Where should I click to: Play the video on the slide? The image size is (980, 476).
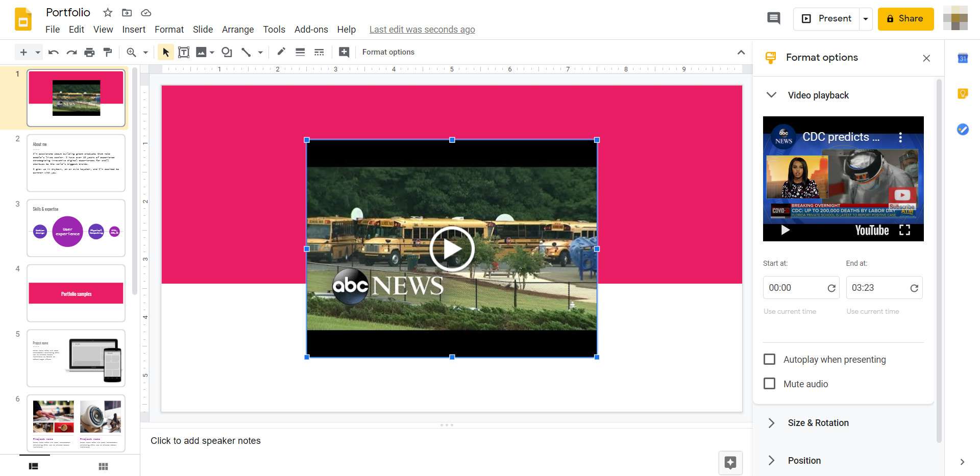click(x=452, y=249)
